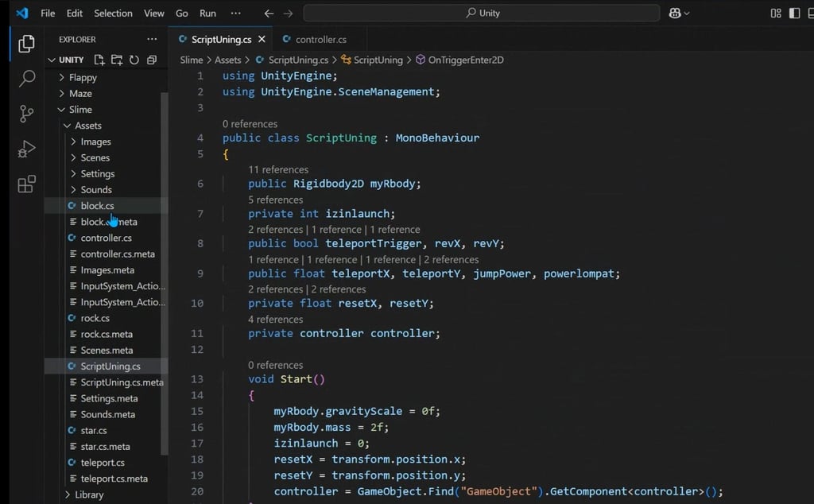Click the Explorer panel vertical scrollbar
The width and height of the screenshot is (814, 504).
(165, 273)
